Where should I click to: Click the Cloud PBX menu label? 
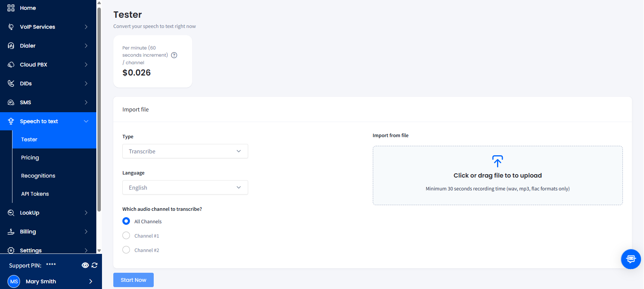click(x=34, y=65)
